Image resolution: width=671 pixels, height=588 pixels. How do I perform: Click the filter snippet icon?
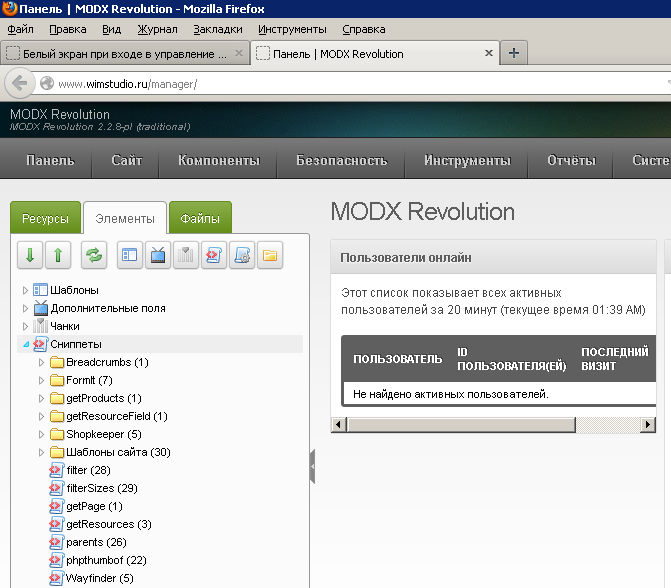[x=56, y=470]
